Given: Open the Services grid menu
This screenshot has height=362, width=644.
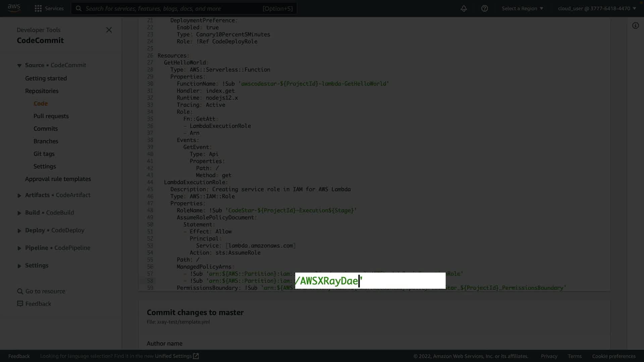Looking at the screenshot, I should 38,8.
